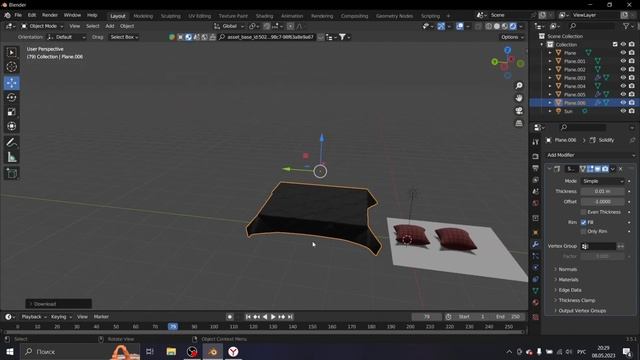Toggle visibility eye for Plane.003
Viewport: 640px width, 360px height.
pyautogui.click(x=623, y=78)
